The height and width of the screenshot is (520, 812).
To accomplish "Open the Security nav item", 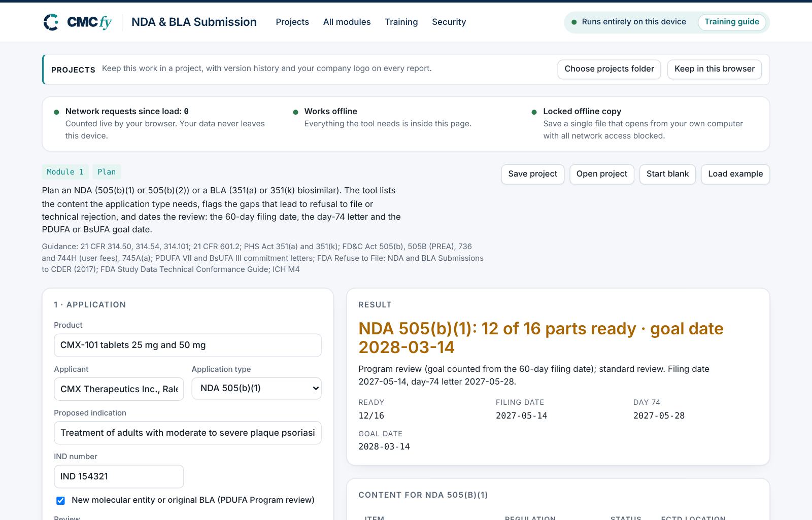I will pos(449,22).
